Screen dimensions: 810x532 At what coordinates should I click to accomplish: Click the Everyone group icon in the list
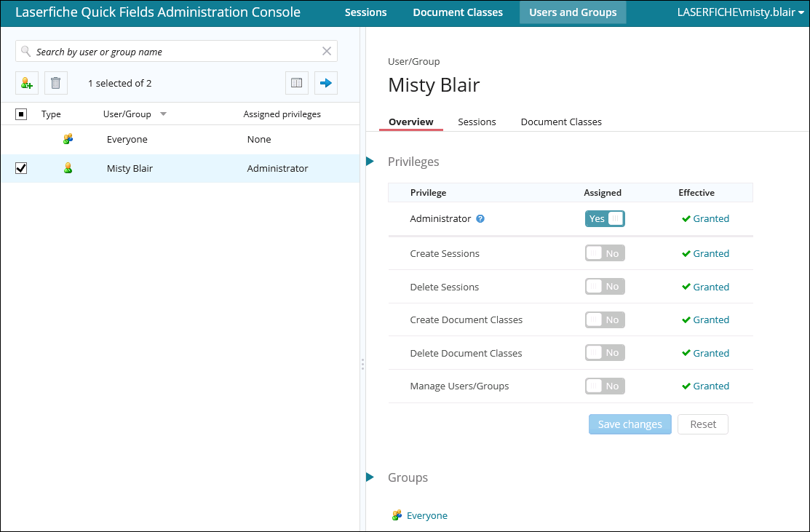click(68, 139)
